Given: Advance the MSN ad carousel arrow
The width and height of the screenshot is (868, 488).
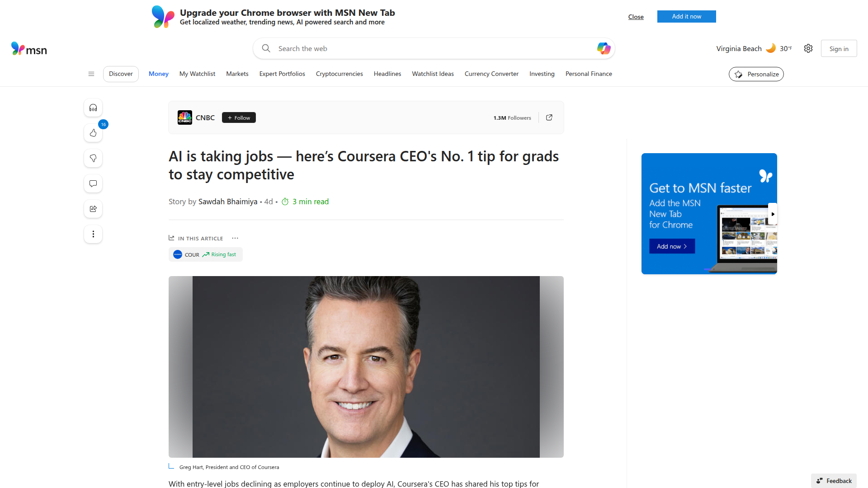Looking at the screenshot, I should 773,214.
